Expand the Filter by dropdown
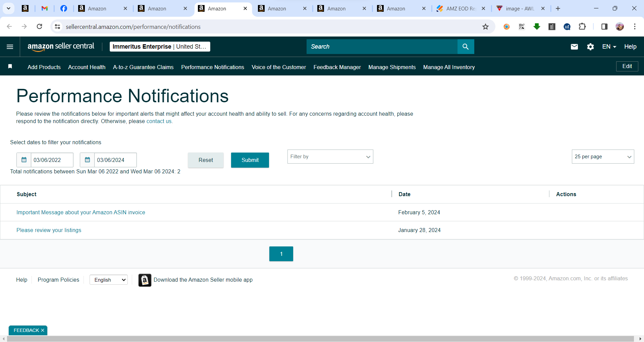 (330, 157)
